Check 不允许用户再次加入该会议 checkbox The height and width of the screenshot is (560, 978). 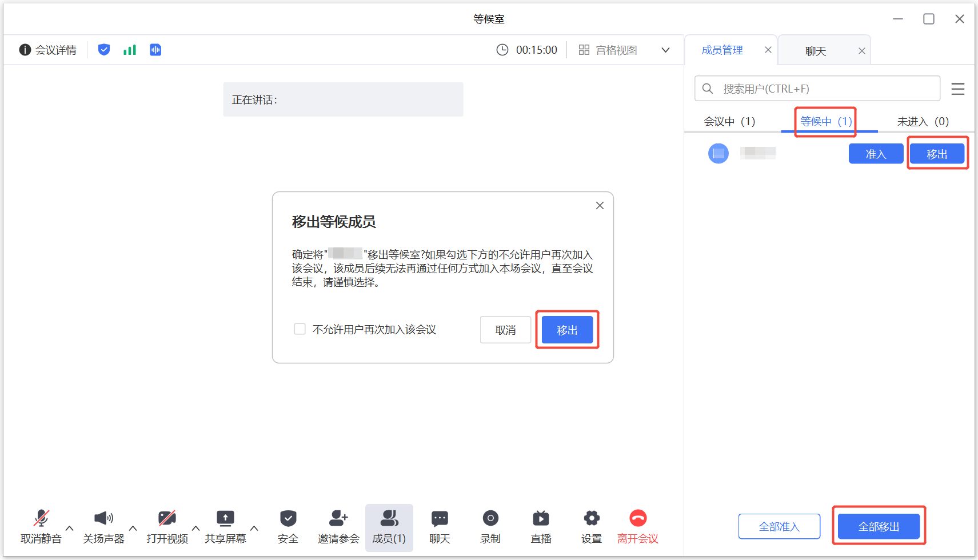pyautogui.click(x=300, y=329)
